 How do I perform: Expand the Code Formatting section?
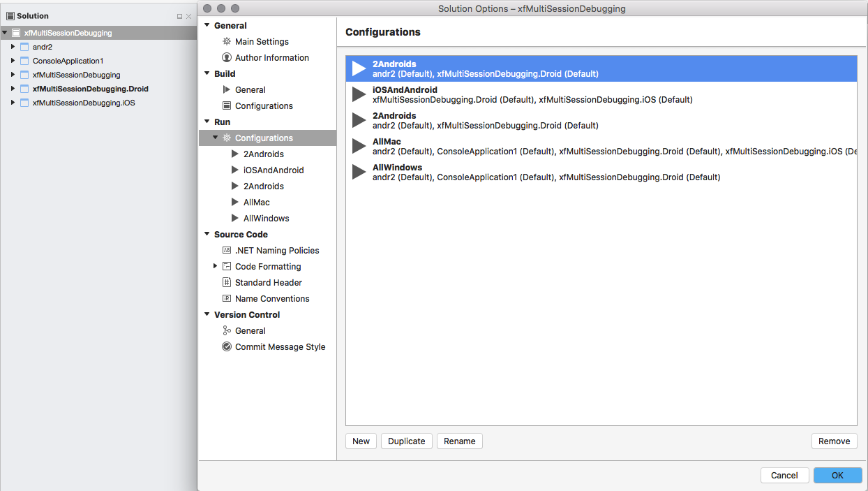pos(216,266)
